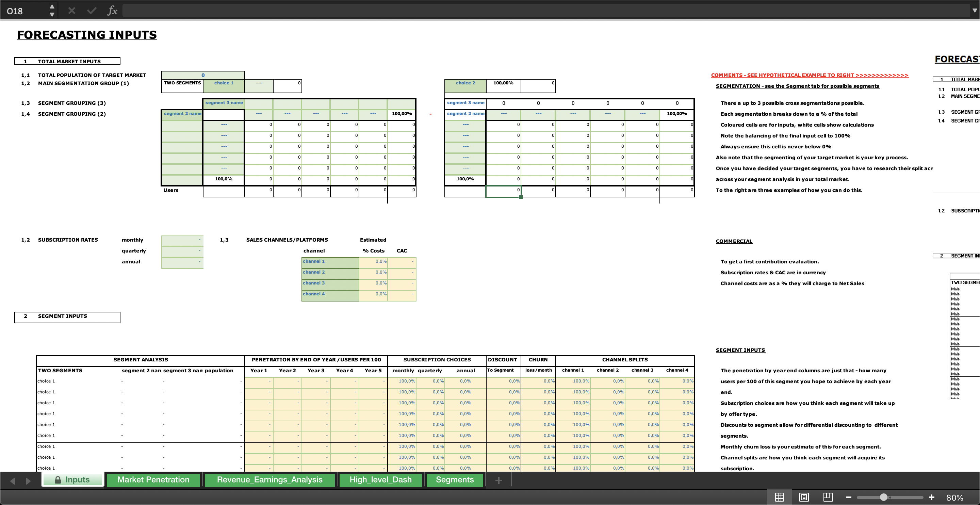
Task: Click the cancel entry X icon
Action: 71,11
